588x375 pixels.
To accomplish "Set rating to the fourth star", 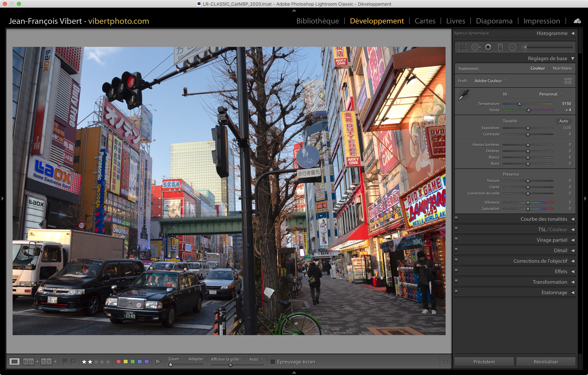I will (x=102, y=362).
